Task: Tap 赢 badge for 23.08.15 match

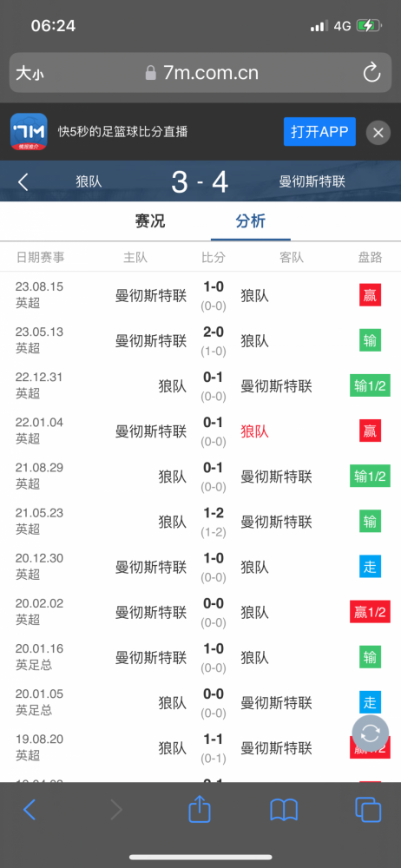Action: pyautogui.click(x=370, y=296)
